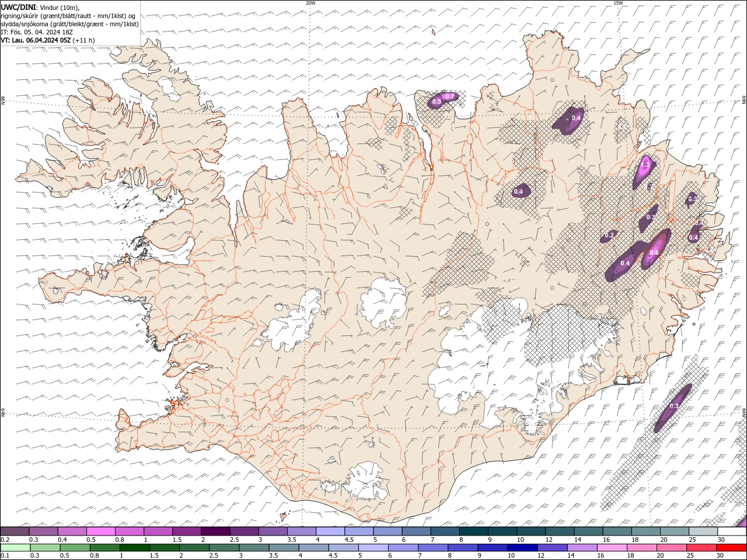747x560 pixels.
Task: Click the UWC/DINI title text
Action: (19, 7)
